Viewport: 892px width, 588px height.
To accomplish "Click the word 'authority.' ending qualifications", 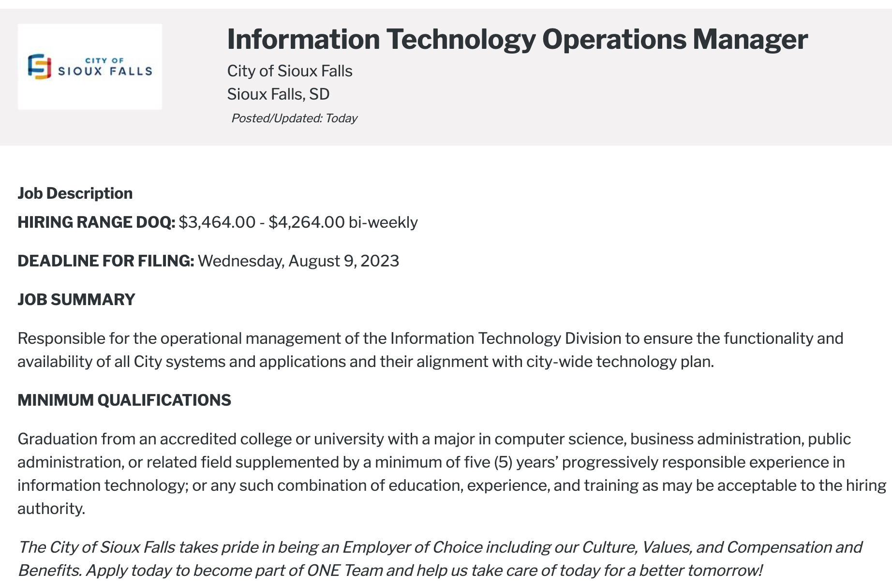I will [51, 509].
